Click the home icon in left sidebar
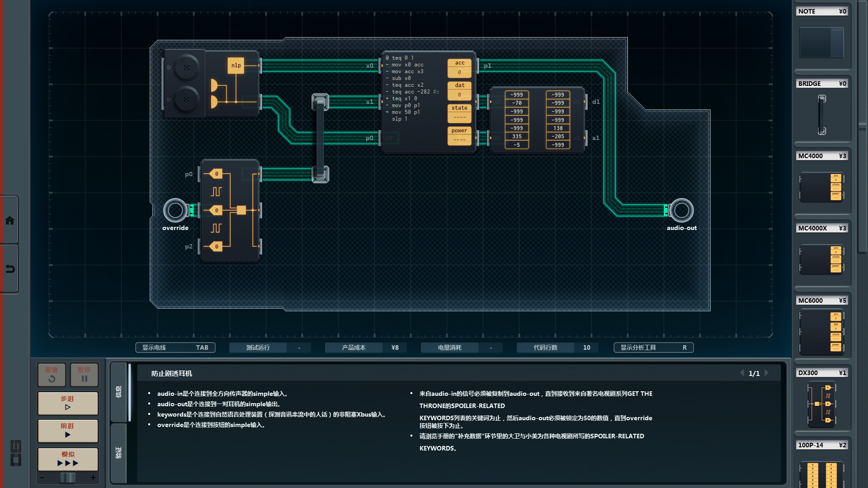868x488 pixels. coord(9,221)
